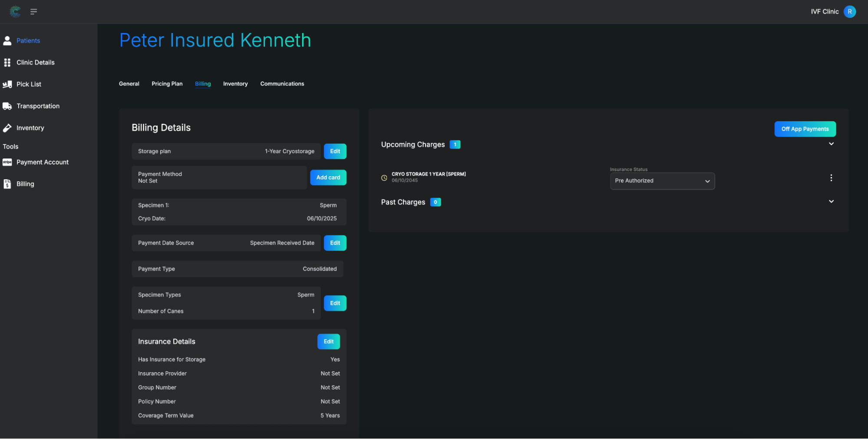Open the Pre Authorized insurance status dropdown
This screenshot has height=439, width=868.
tap(662, 181)
